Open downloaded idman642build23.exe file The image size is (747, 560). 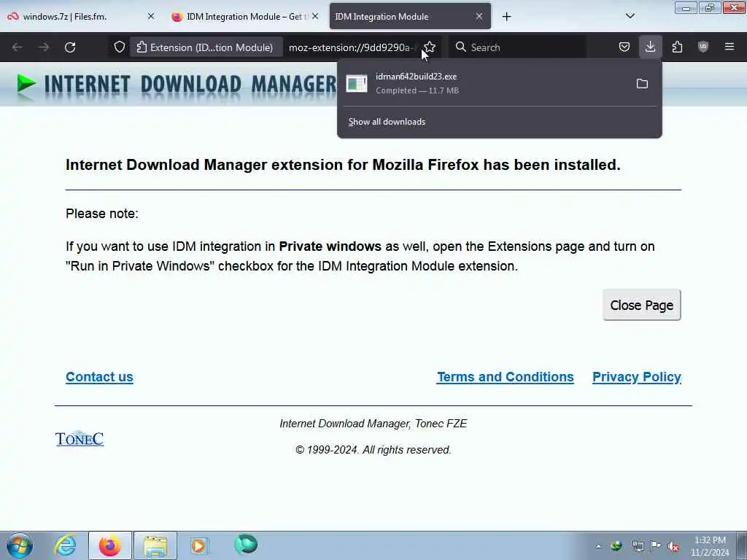tap(484, 83)
